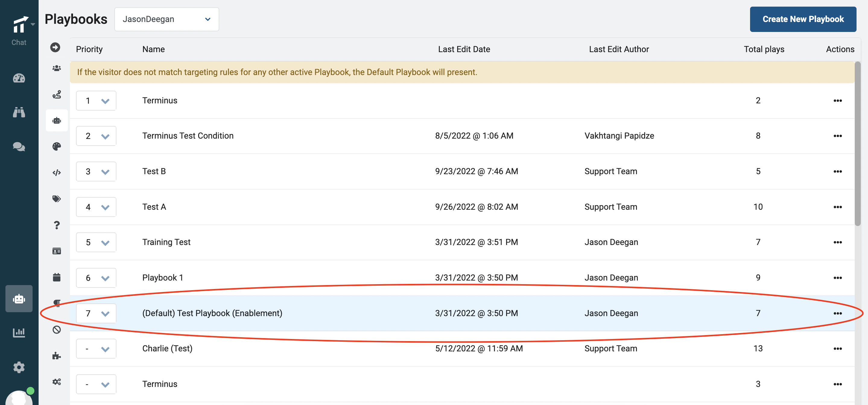Open the Training Test playbook name

(166, 242)
